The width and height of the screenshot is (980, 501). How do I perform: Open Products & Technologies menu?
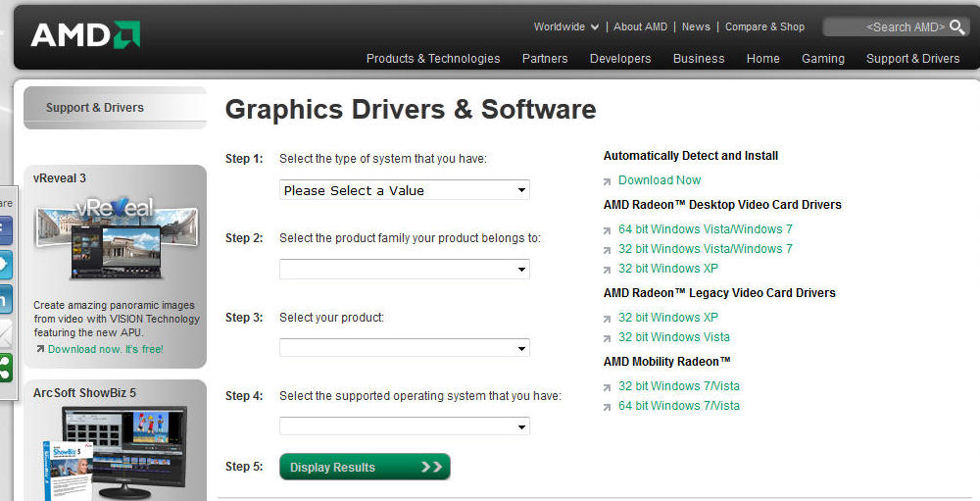click(433, 59)
